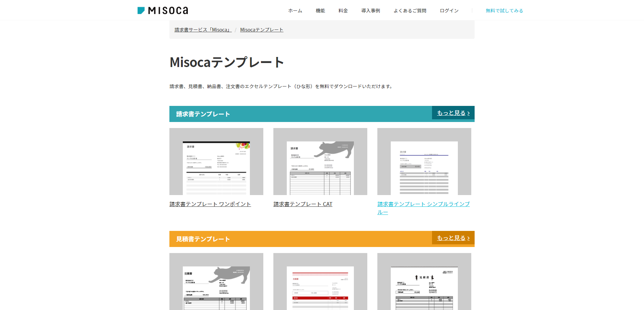Click the ログイン link

449,10
